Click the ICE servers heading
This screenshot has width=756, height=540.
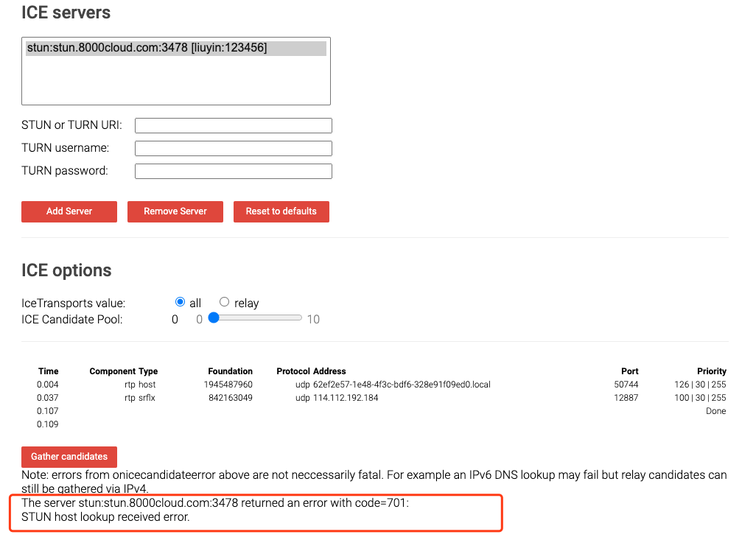[66, 13]
